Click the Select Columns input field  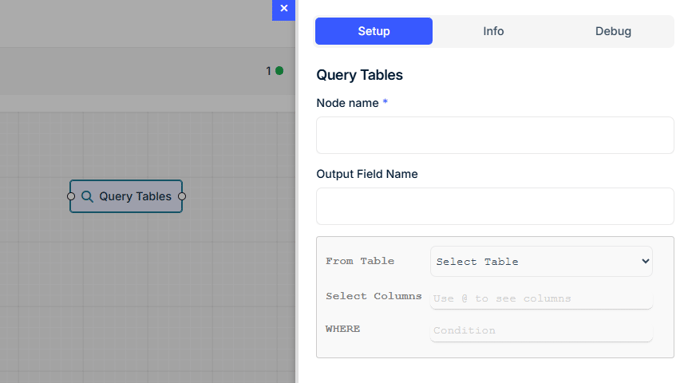pos(541,299)
